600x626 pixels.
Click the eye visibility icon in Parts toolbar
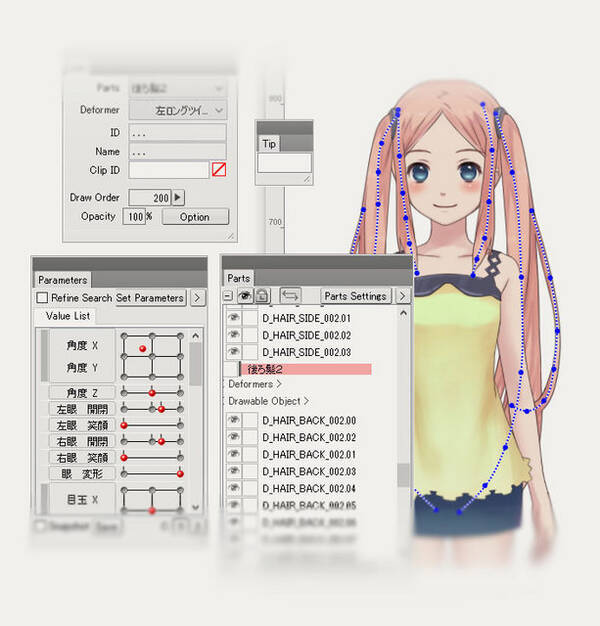[244, 296]
